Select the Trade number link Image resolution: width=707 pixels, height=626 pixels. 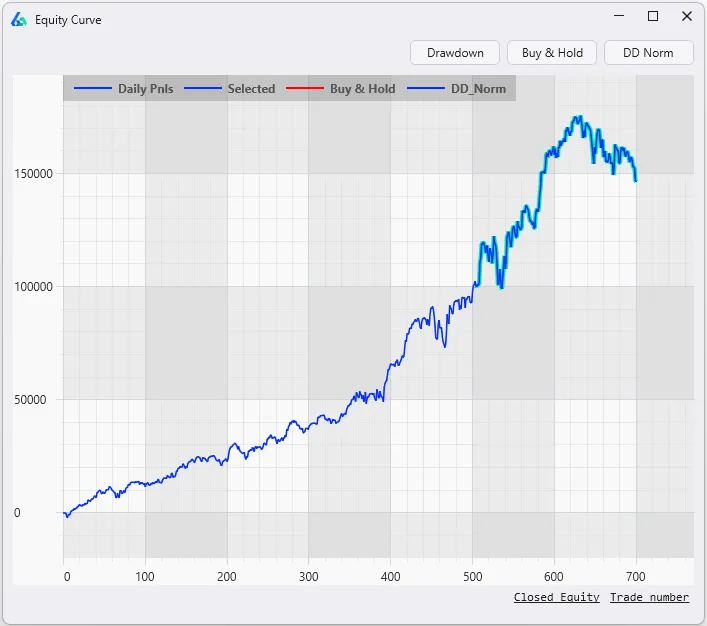[x=649, y=597]
